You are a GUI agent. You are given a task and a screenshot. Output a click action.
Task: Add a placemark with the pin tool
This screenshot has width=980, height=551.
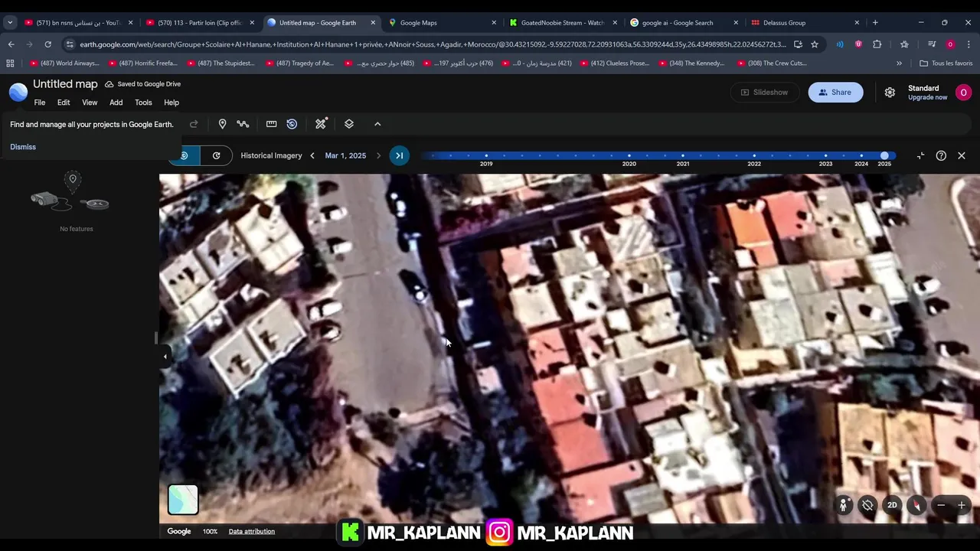click(x=222, y=124)
